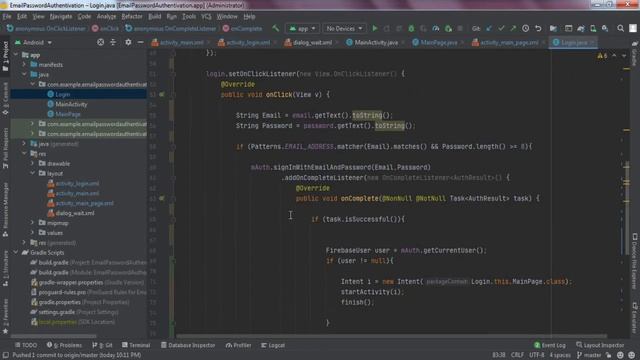Open the Problems tool window

[64, 345]
